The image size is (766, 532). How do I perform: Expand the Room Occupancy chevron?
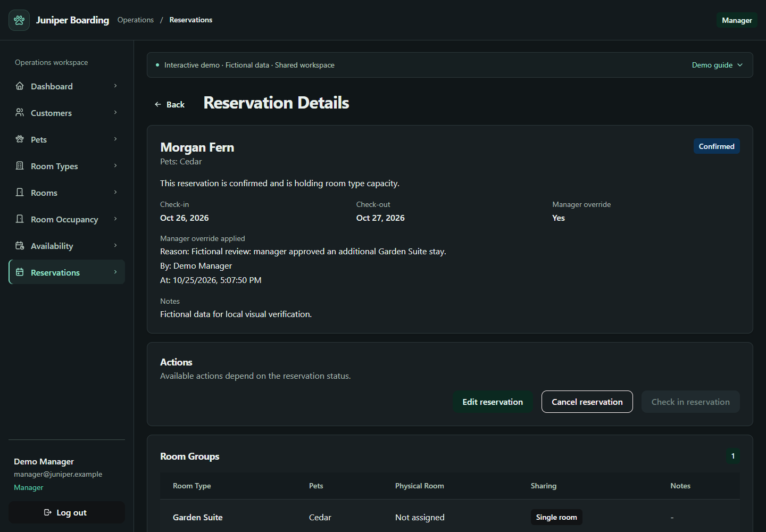[x=115, y=219]
